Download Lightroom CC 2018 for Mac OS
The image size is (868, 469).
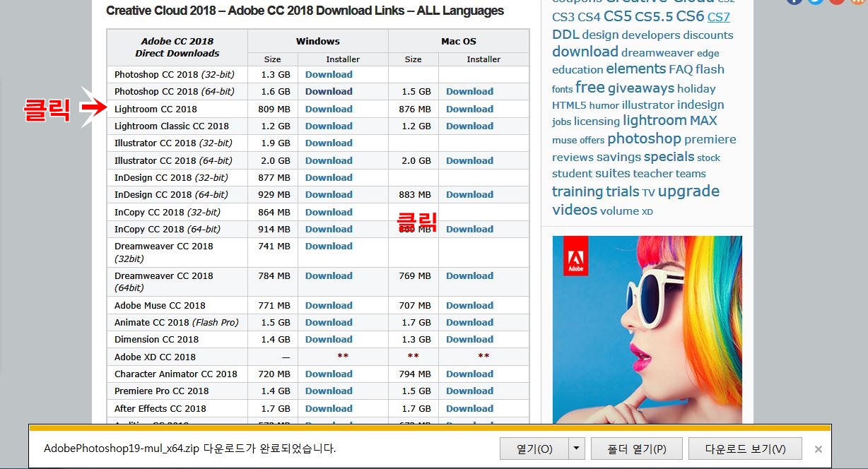(469, 109)
